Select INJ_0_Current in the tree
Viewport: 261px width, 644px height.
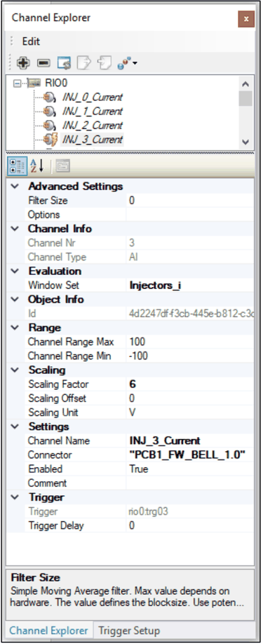92,98
